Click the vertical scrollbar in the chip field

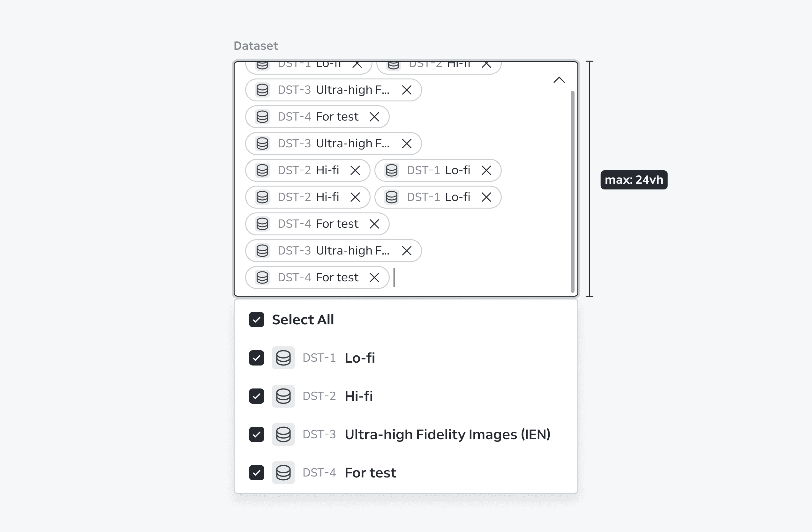point(573,192)
